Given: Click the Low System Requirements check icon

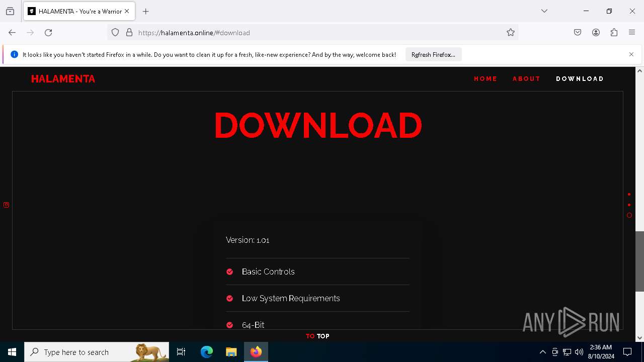Looking at the screenshot, I should [229, 298].
